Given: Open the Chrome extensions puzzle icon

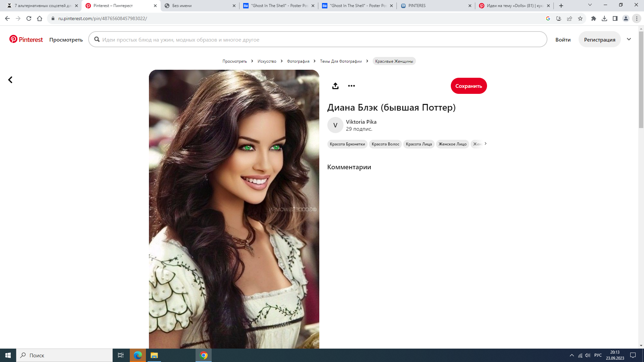Looking at the screenshot, I should 594,18.
